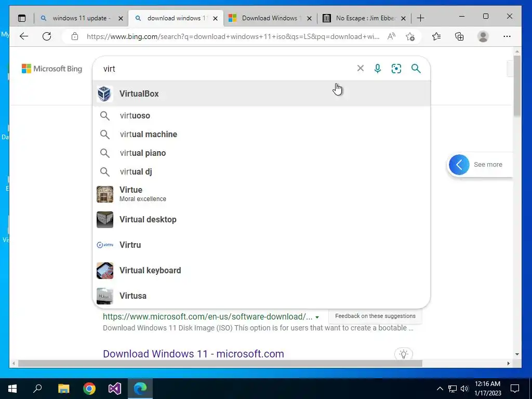Click 'Feedback on these suggestions'
Screen dimensions: 532x399
pyautogui.click(x=375, y=316)
